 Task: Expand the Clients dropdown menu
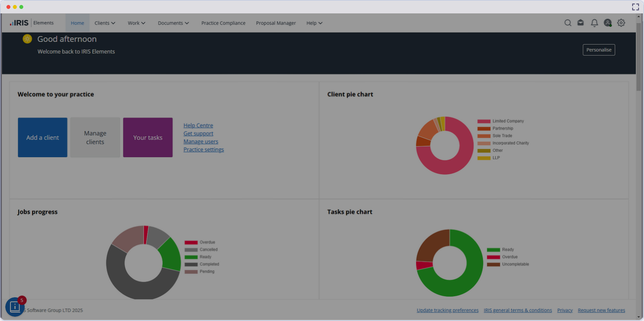click(105, 23)
